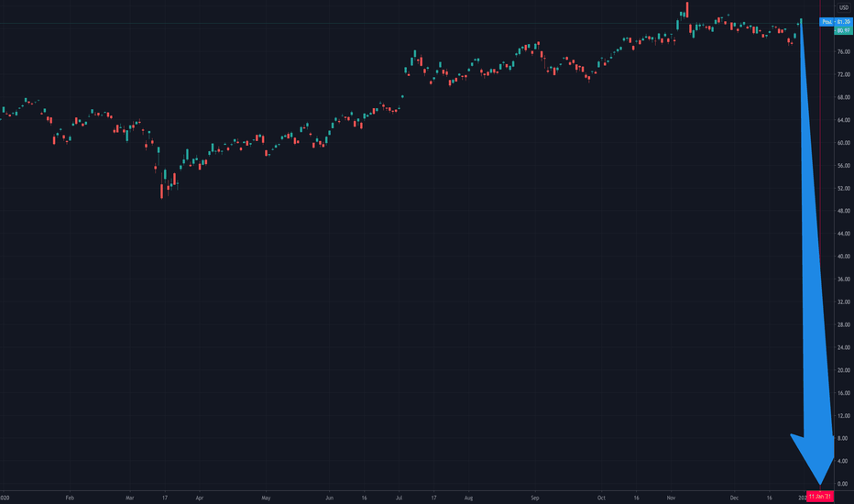This screenshot has height=504, width=854.
Task: Click the Jul label on time axis
Action: coord(400,498)
